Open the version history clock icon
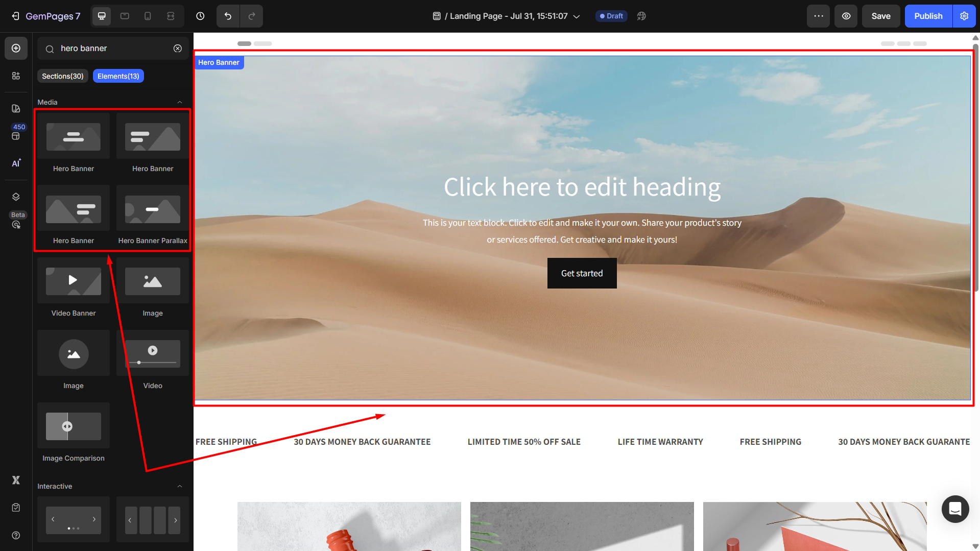 coord(200,16)
